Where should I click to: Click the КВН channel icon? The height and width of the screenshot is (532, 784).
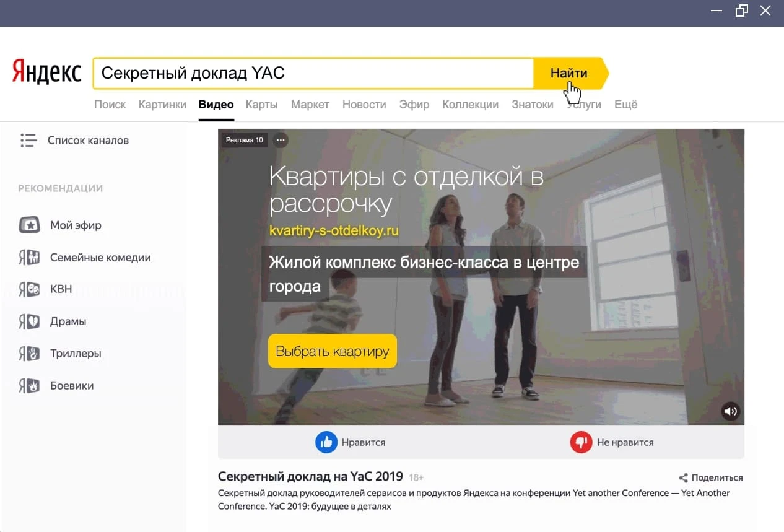coord(28,289)
